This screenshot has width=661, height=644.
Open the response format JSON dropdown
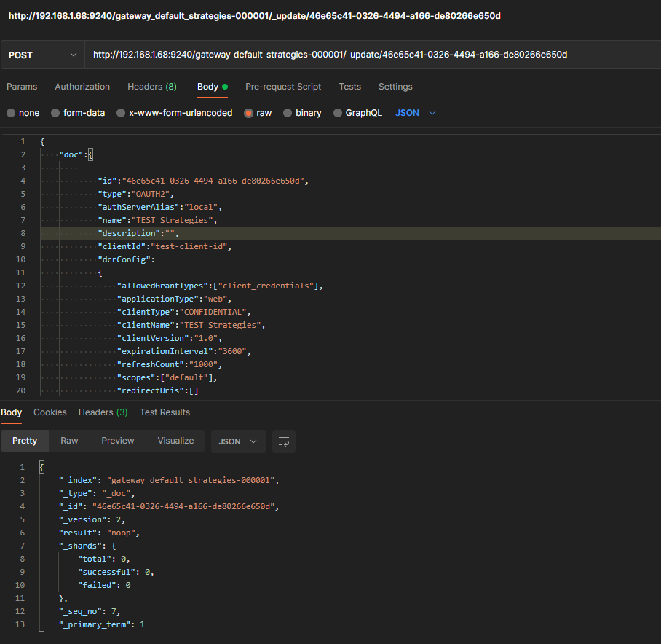coord(238,441)
